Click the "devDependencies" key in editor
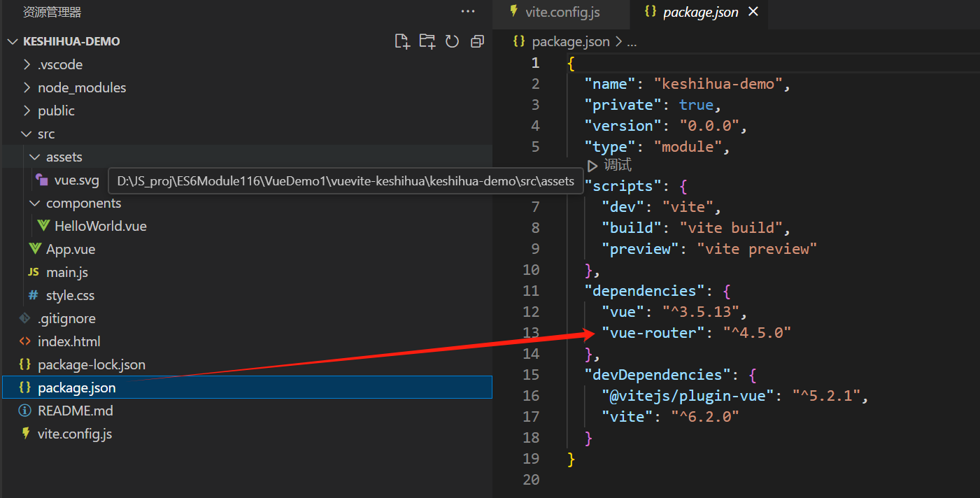 (658, 374)
